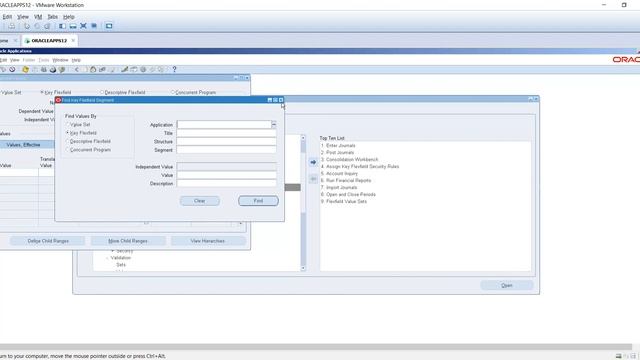Viewport: 640px width, 360px height.
Task: Select Descriptive Flexfield radio in Find dialog
Action: tap(68, 141)
